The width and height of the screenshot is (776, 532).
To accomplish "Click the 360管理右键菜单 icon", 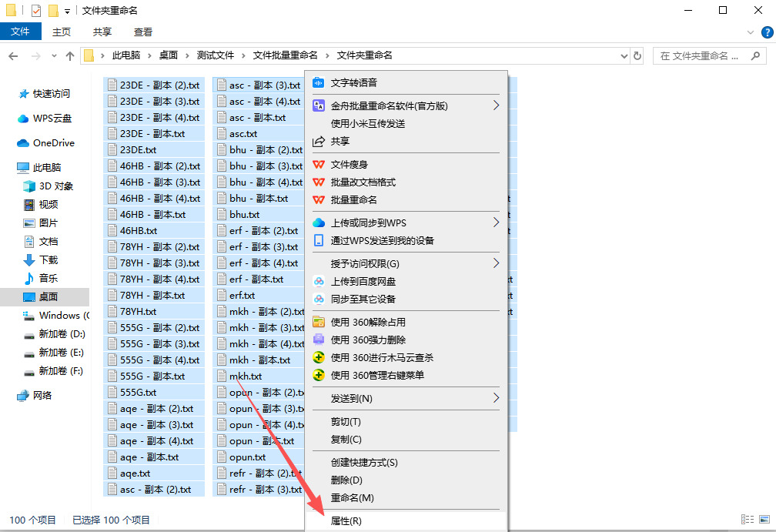I will tap(318, 375).
